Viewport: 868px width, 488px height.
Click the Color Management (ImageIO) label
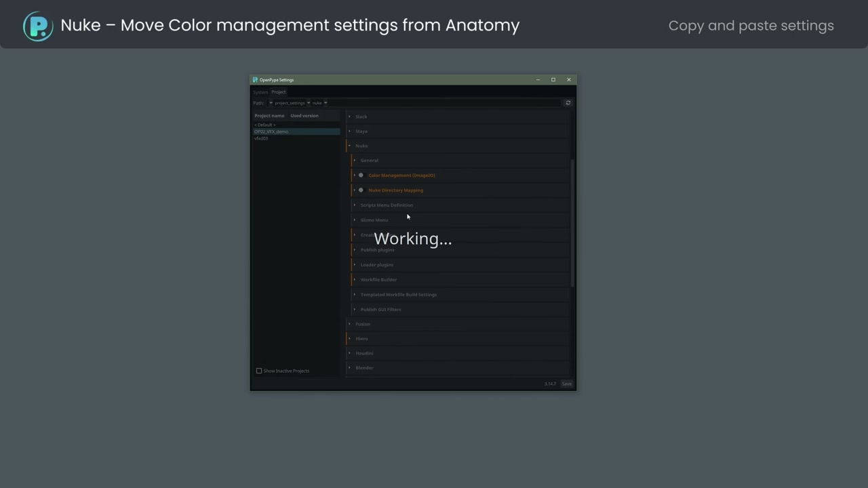tap(401, 176)
